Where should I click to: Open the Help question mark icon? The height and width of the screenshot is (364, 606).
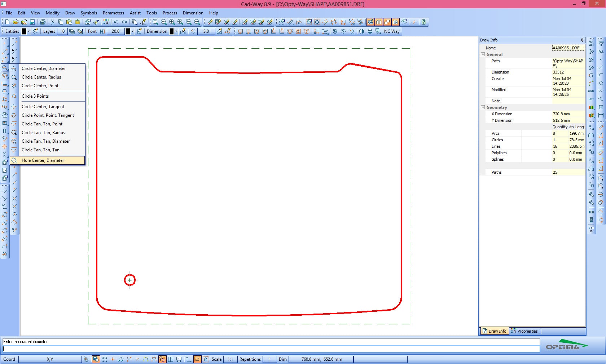pyautogui.click(x=424, y=22)
